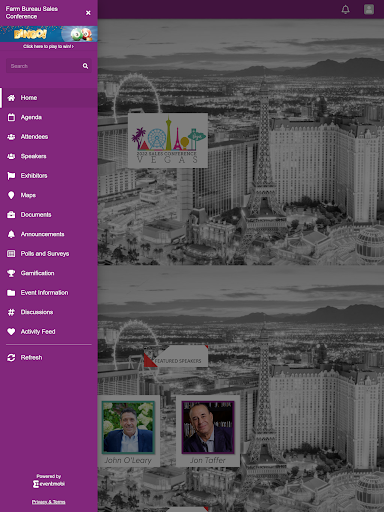
Task: Open the Gamification menu item
Action: 49,273
